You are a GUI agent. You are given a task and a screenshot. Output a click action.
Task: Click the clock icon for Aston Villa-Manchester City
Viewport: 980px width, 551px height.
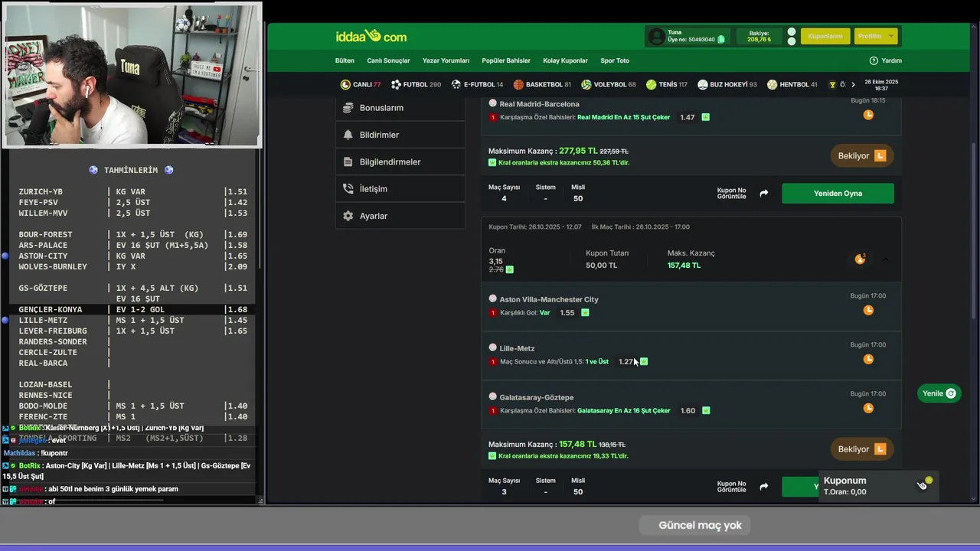click(x=868, y=310)
